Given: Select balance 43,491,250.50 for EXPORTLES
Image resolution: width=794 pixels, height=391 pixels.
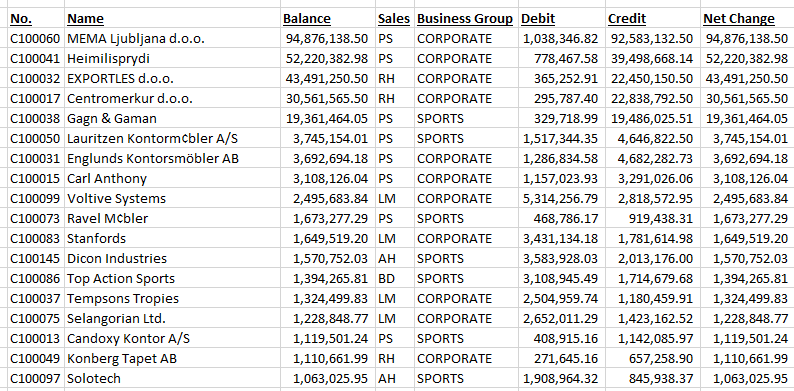Looking at the screenshot, I should [328, 79].
